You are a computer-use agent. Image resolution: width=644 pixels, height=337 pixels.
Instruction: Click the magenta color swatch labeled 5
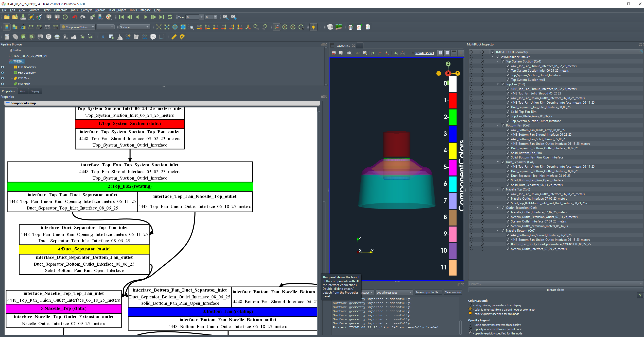452,167
